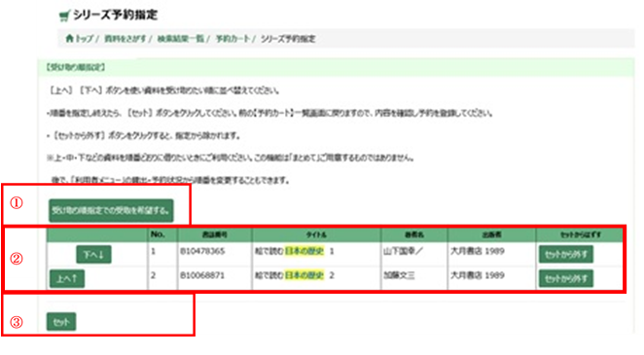Go to 資料をさがす breadcrumb link
Image resolution: width=644 pixels, height=355 pixels.
pos(125,39)
